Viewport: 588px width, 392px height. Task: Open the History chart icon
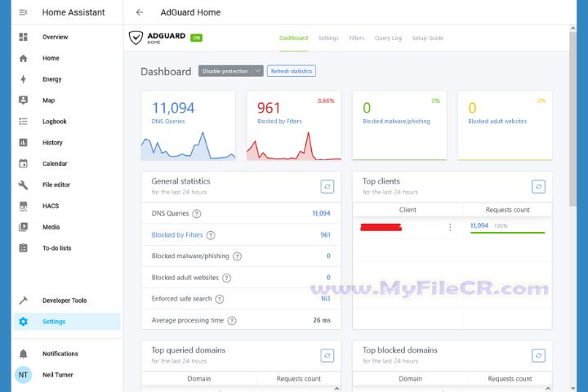(23, 143)
